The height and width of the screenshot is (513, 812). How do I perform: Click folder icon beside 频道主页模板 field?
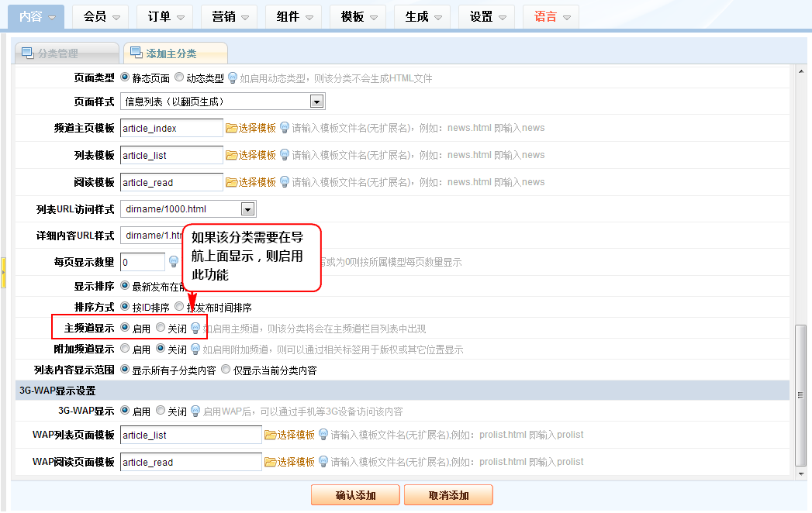(231, 128)
